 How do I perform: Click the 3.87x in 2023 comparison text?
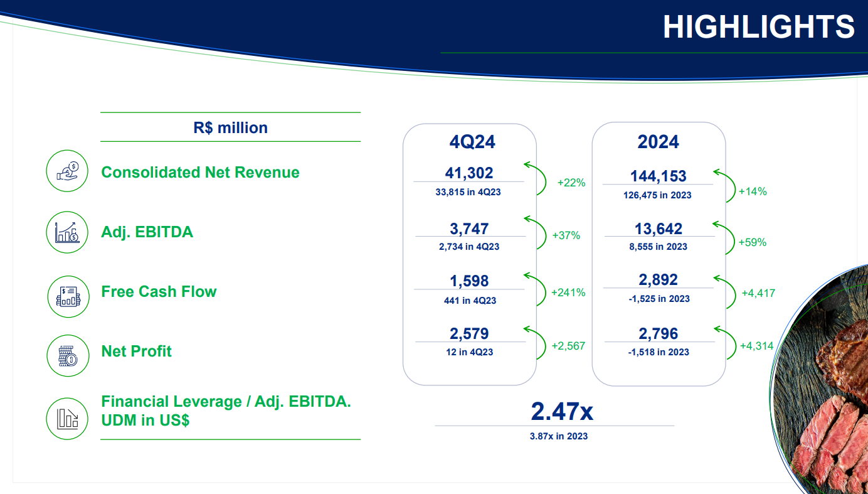[558, 436]
